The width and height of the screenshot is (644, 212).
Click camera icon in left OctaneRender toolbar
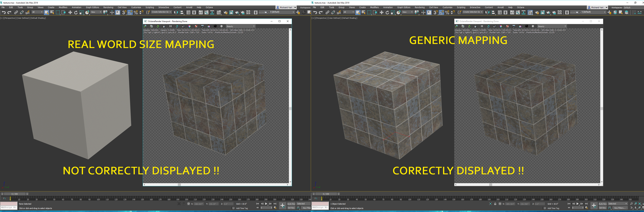click(215, 26)
